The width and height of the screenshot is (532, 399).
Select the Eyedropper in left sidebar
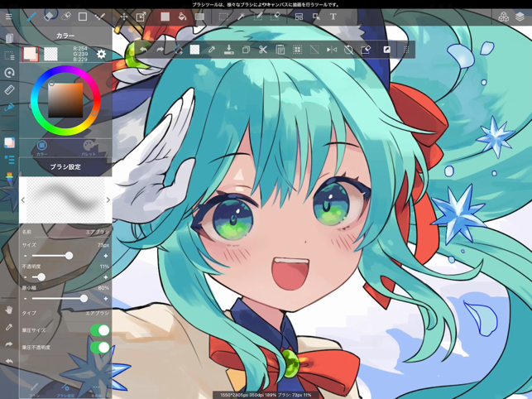point(9,327)
